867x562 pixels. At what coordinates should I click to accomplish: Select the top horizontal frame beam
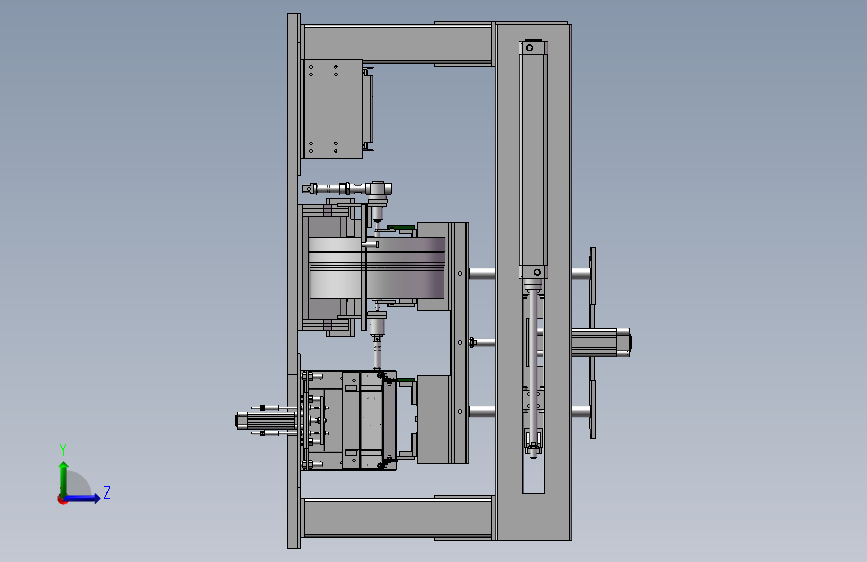(397, 44)
